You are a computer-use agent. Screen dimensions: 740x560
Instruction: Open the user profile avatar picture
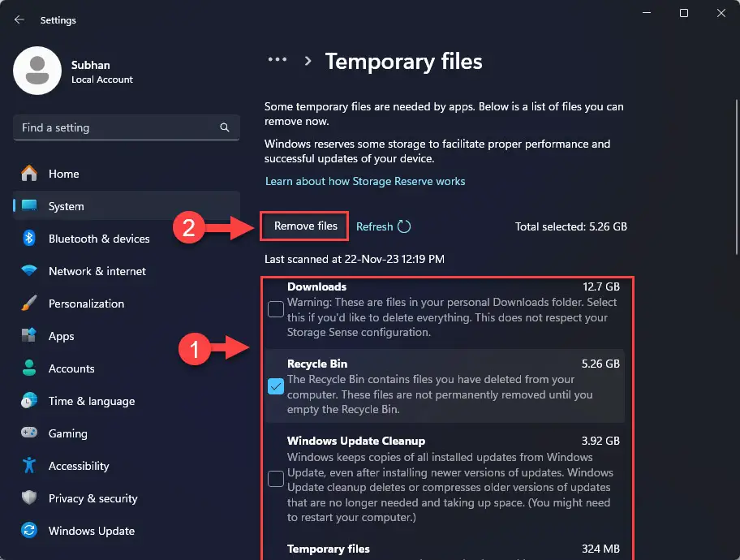tap(37, 71)
